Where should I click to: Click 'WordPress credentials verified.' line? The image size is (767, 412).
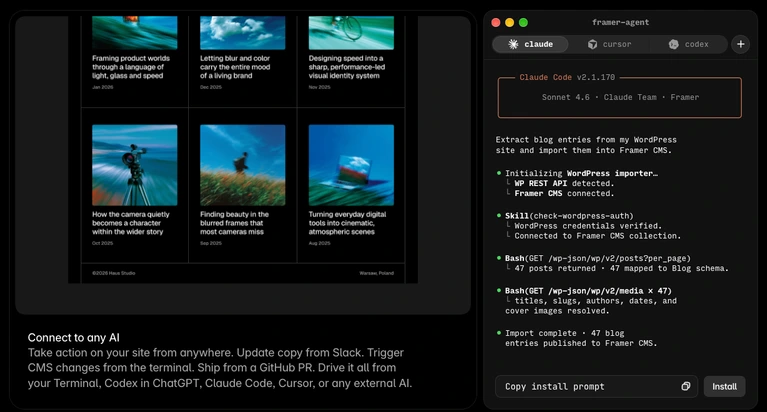(x=588, y=226)
